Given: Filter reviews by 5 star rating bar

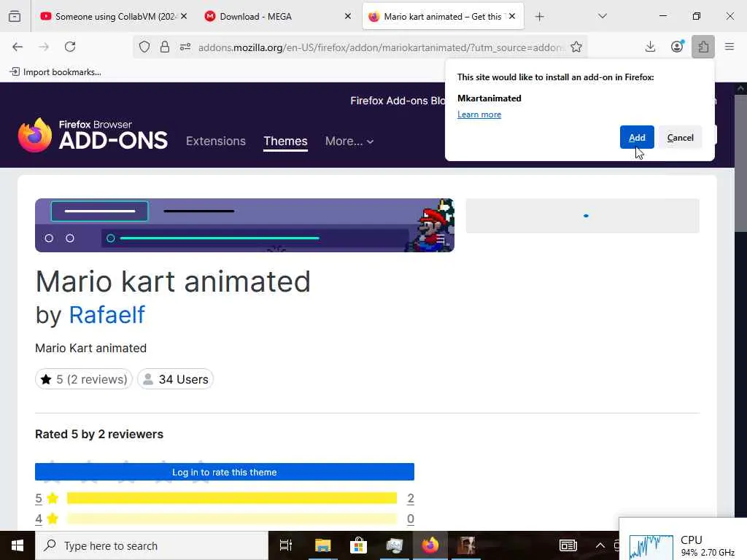Looking at the screenshot, I should pyautogui.click(x=232, y=498).
